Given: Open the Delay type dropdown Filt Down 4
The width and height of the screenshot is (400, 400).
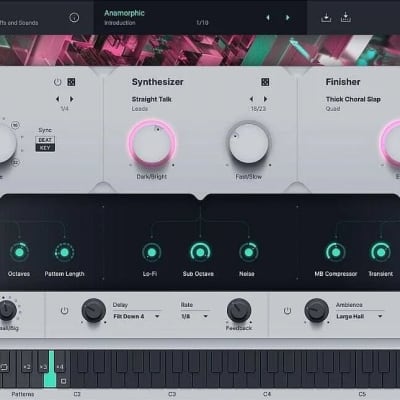Looking at the screenshot, I should [136, 316].
